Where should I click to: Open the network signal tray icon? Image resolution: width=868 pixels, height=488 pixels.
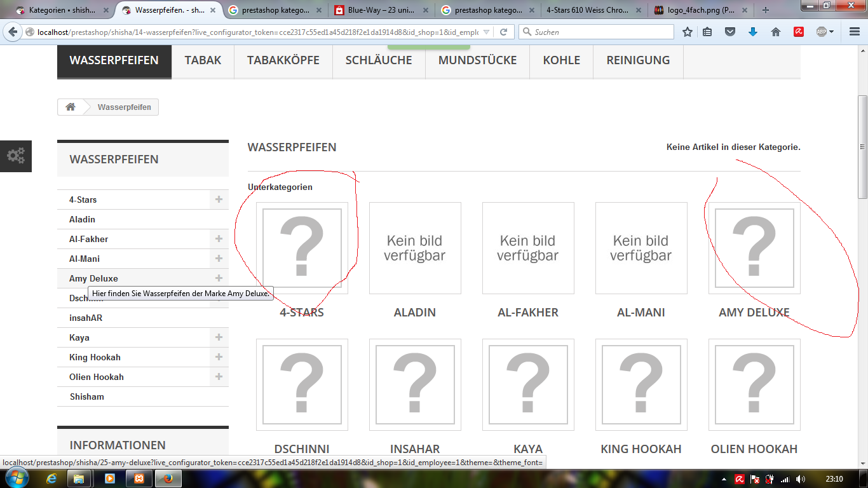point(785,479)
